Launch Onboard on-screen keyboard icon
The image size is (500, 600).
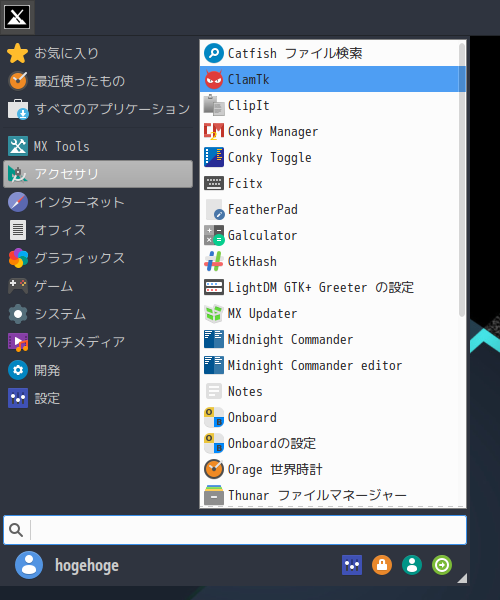pyautogui.click(x=214, y=417)
